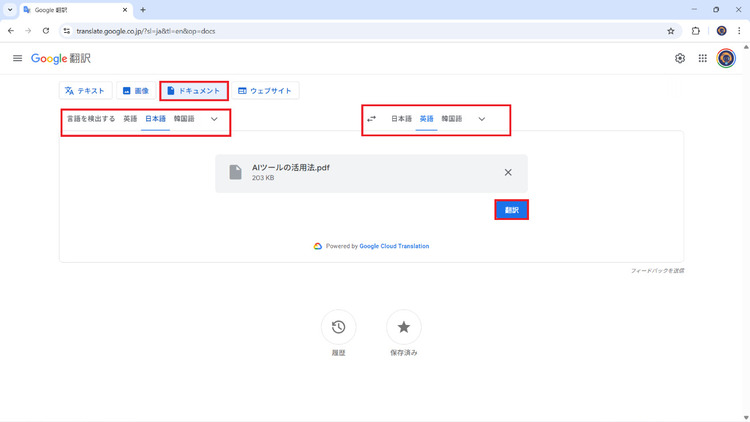Expand the source language list
Screen dimensions: 750x422
click(x=214, y=119)
